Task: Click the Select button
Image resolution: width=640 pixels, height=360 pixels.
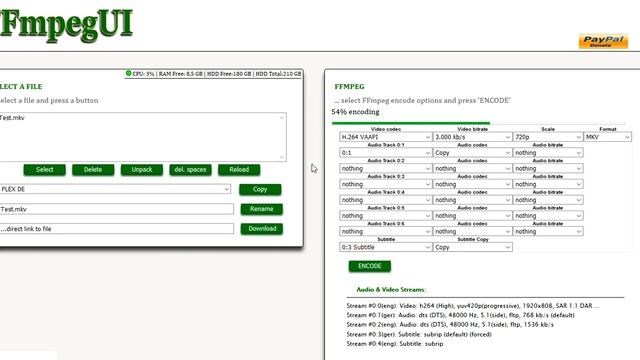Action: 44,169
